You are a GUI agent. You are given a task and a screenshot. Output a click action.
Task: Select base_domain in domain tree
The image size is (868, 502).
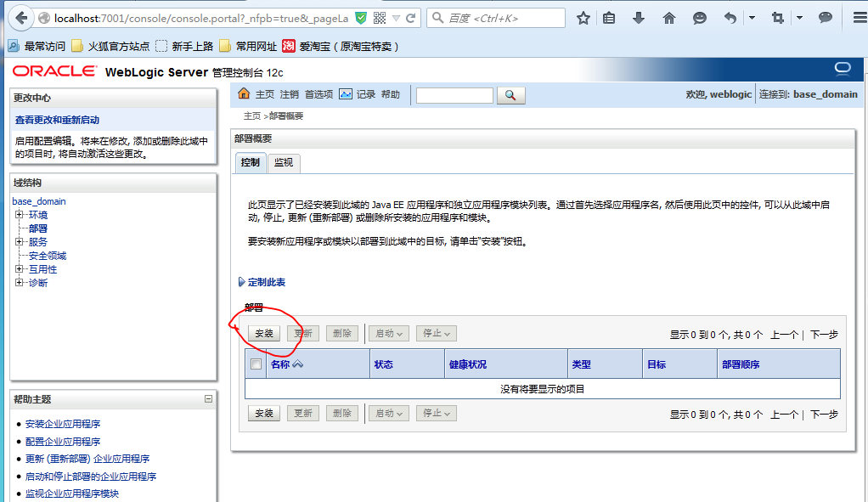pyautogui.click(x=39, y=201)
